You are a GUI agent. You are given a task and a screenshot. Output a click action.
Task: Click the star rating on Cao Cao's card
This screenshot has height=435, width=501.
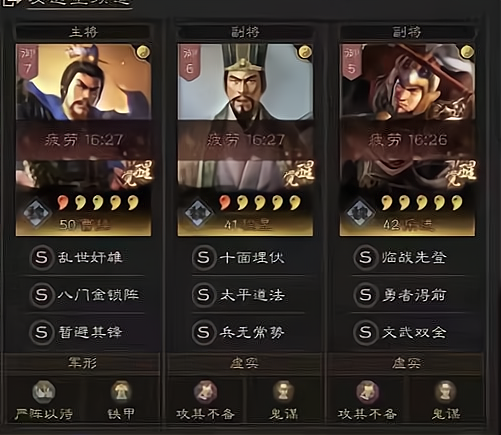point(98,202)
